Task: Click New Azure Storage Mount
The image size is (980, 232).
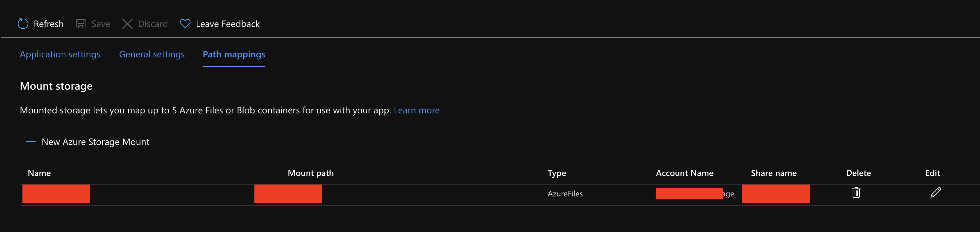Action: coord(96,142)
